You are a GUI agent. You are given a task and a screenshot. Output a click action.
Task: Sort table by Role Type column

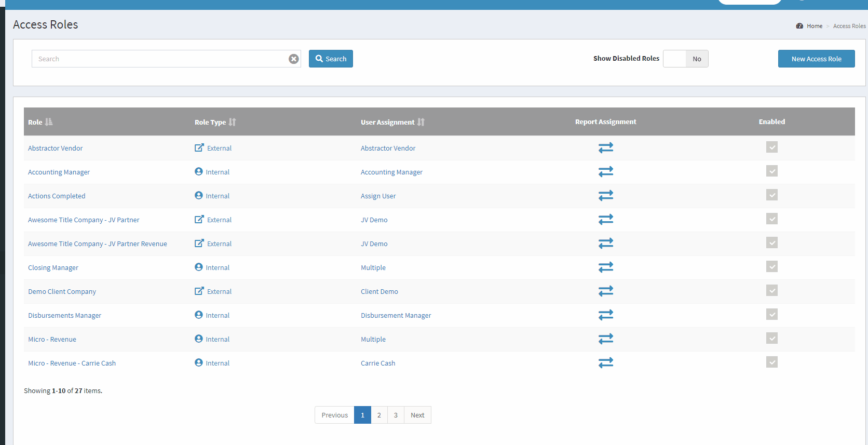[232, 122]
